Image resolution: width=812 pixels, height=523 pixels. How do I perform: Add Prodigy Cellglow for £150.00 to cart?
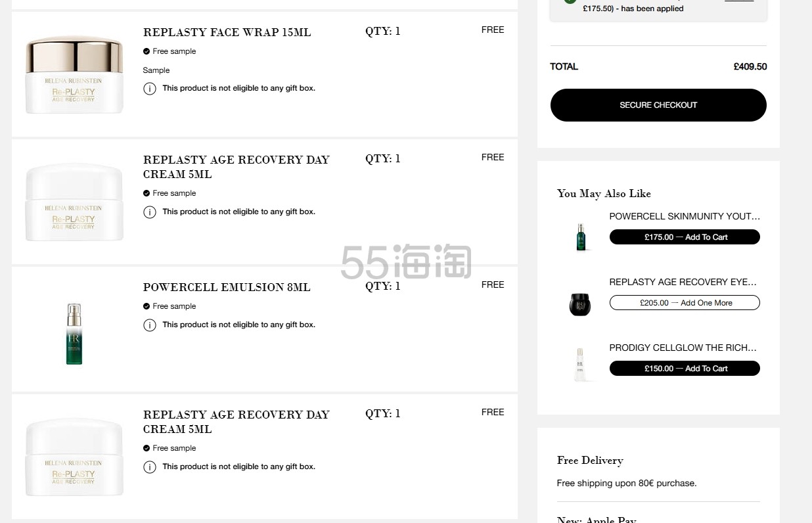point(685,369)
